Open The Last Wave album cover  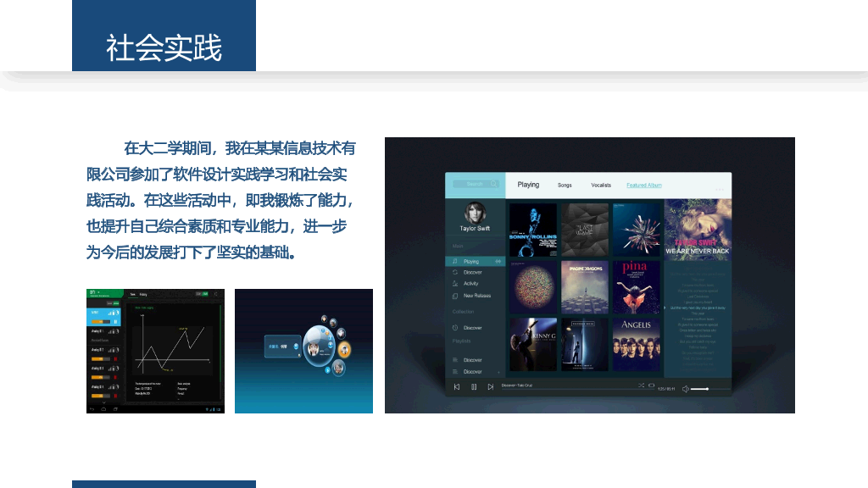[x=585, y=230]
